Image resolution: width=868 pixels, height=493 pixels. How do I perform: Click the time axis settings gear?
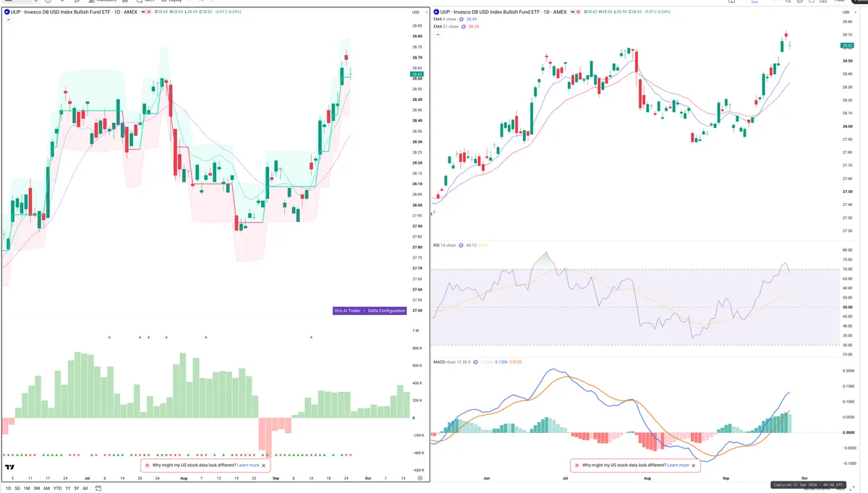[420, 479]
